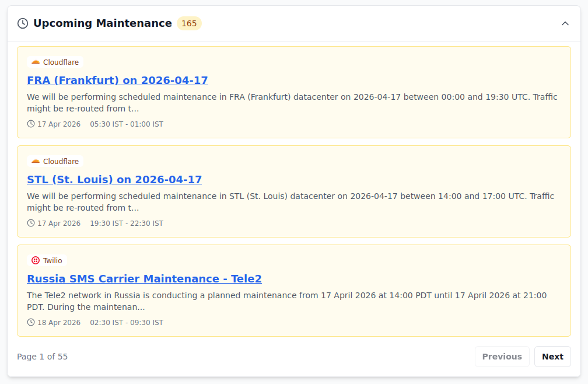Click the 19:30 IST - 22:30 IST time range
Viewport: 588px width, 384px height.
pos(127,224)
